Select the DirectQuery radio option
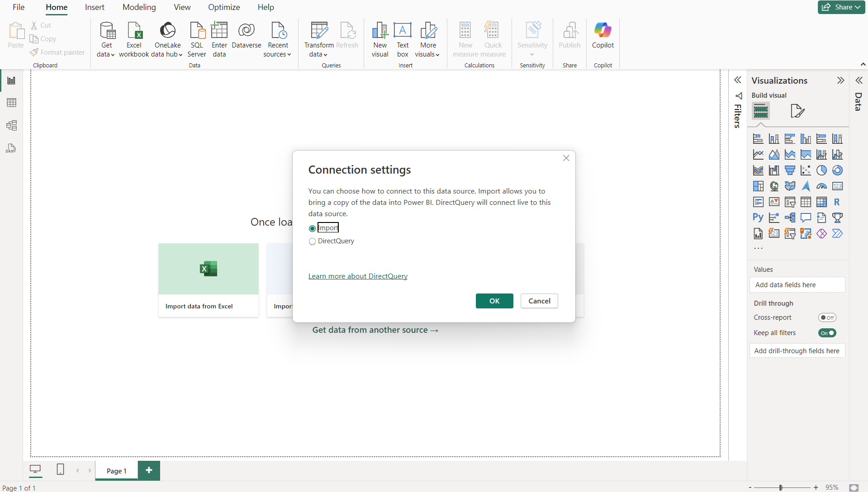 (312, 241)
